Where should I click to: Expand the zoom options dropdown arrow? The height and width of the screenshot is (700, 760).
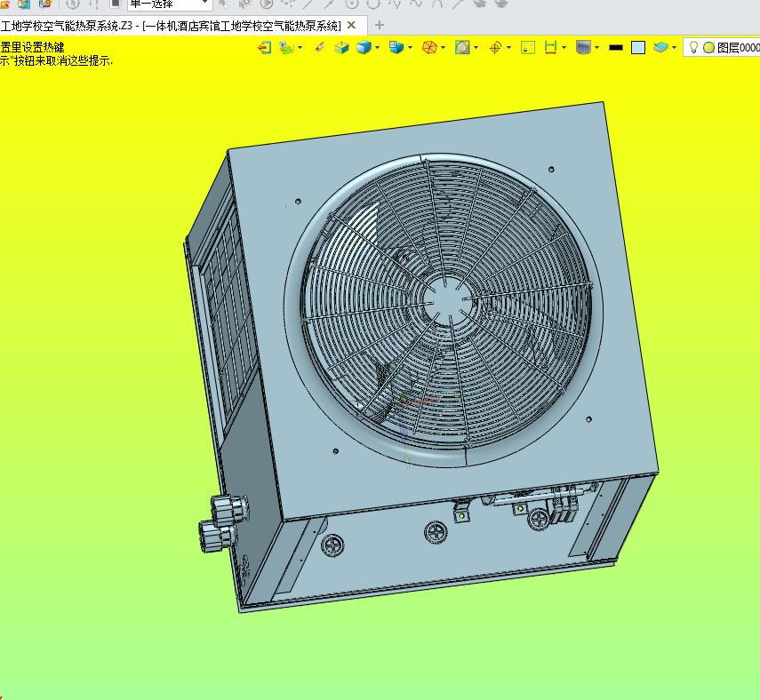point(476,47)
